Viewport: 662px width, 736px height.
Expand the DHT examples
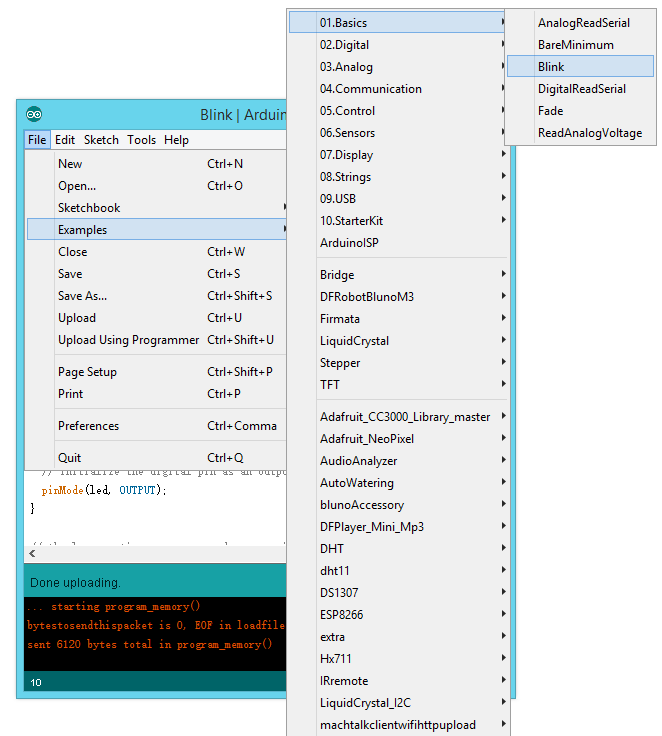click(x=398, y=549)
